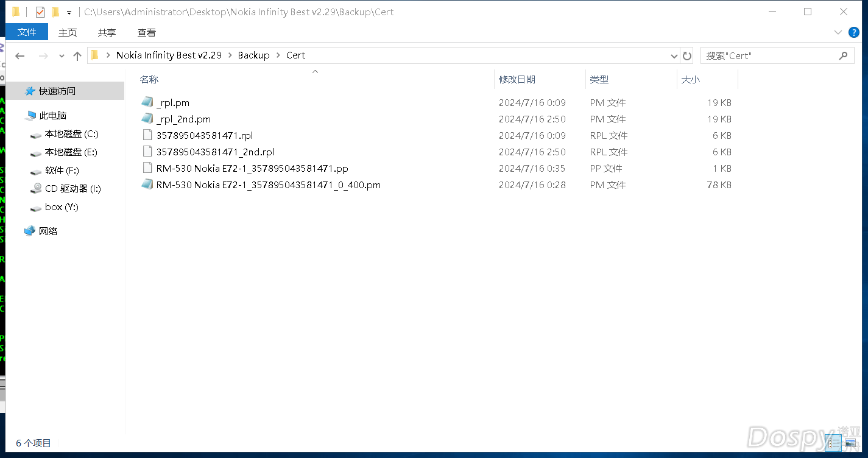Viewport: 868px width, 458px height.
Task: Select RM-530 Nokia E72-1 _0_400.pm file icon
Action: [x=147, y=185]
